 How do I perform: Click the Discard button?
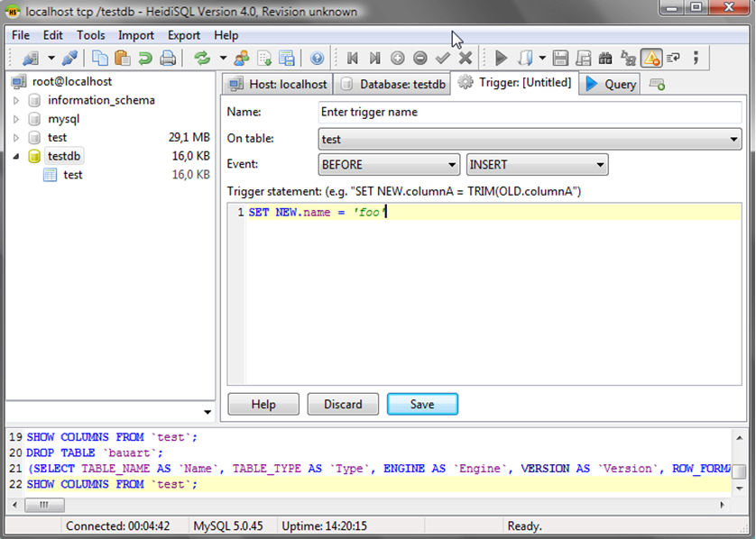(343, 405)
